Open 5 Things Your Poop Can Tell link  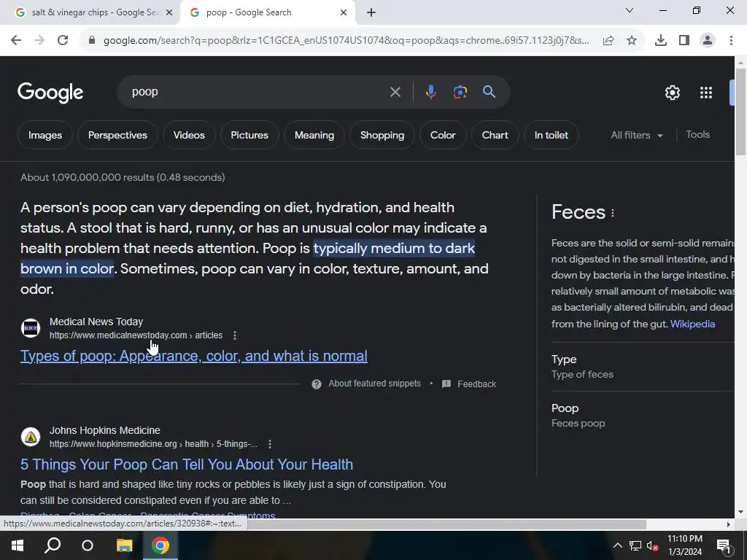187,464
